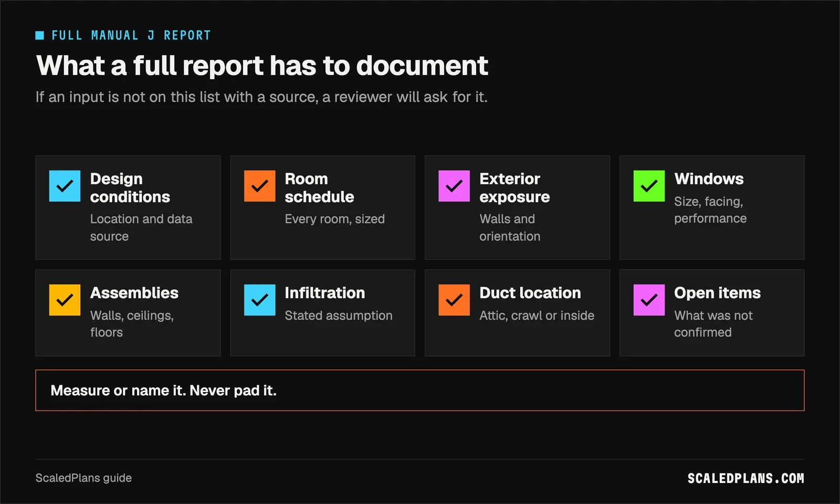
Task: Click the yellow checkmark beside Assemblies
Action: (65, 300)
